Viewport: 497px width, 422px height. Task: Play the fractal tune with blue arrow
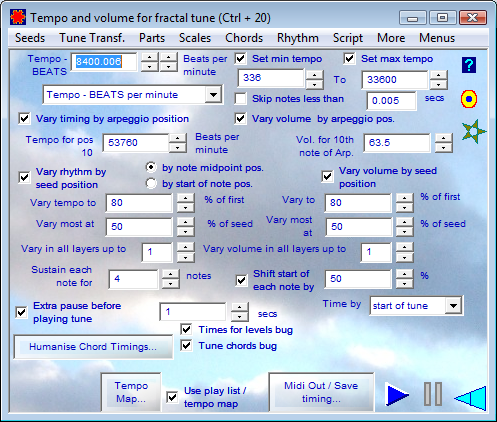pos(397,394)
